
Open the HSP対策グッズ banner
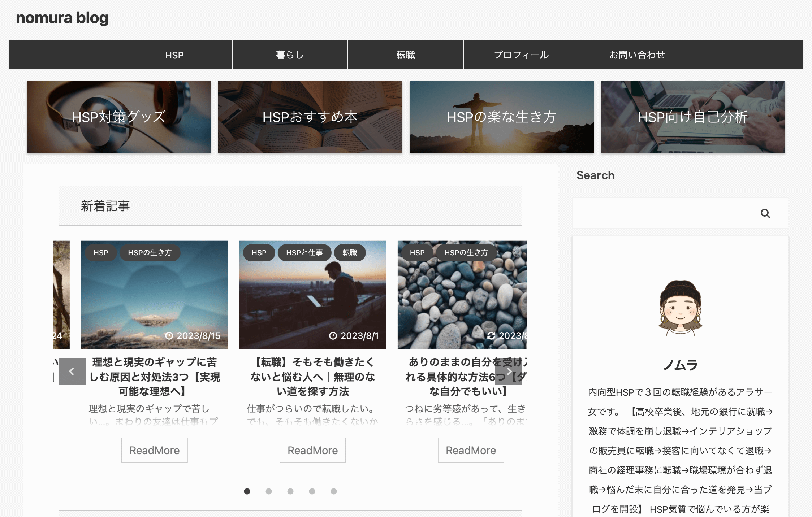point(119,117)
